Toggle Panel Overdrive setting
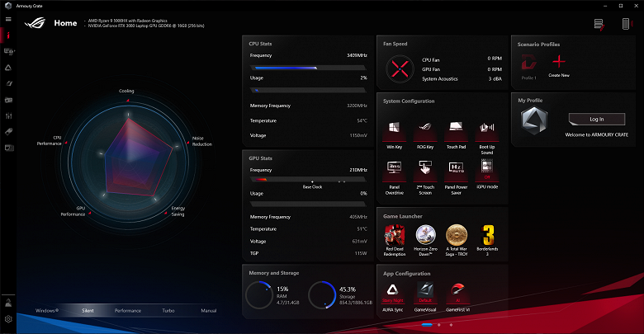The image size is (644, 334). [395, 167]
